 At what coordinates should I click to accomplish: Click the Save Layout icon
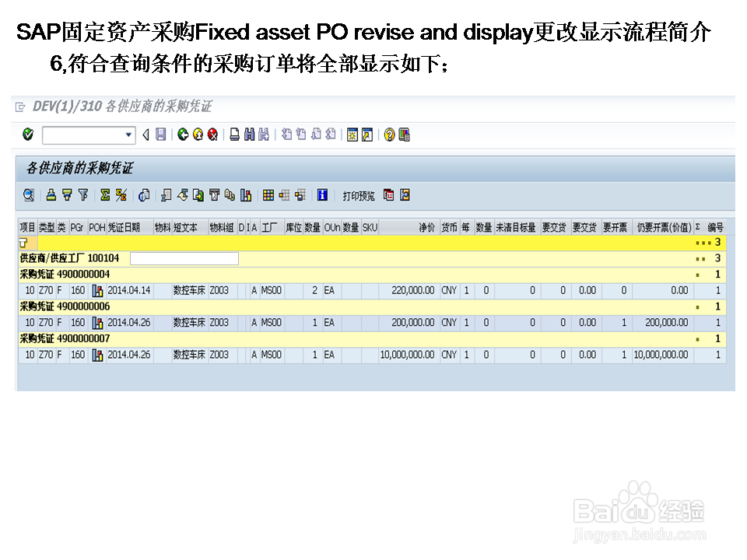300,195
